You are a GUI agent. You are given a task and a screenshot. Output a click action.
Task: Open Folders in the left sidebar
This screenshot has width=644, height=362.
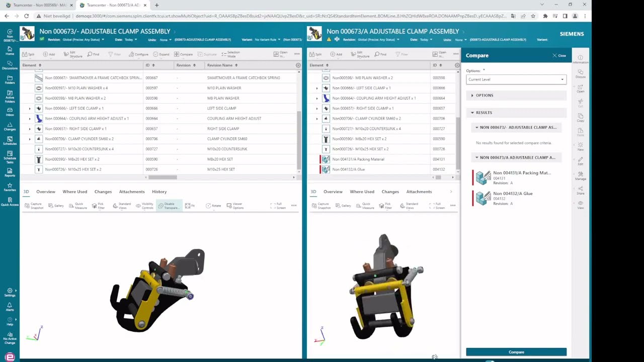click(x=10, y=79)
